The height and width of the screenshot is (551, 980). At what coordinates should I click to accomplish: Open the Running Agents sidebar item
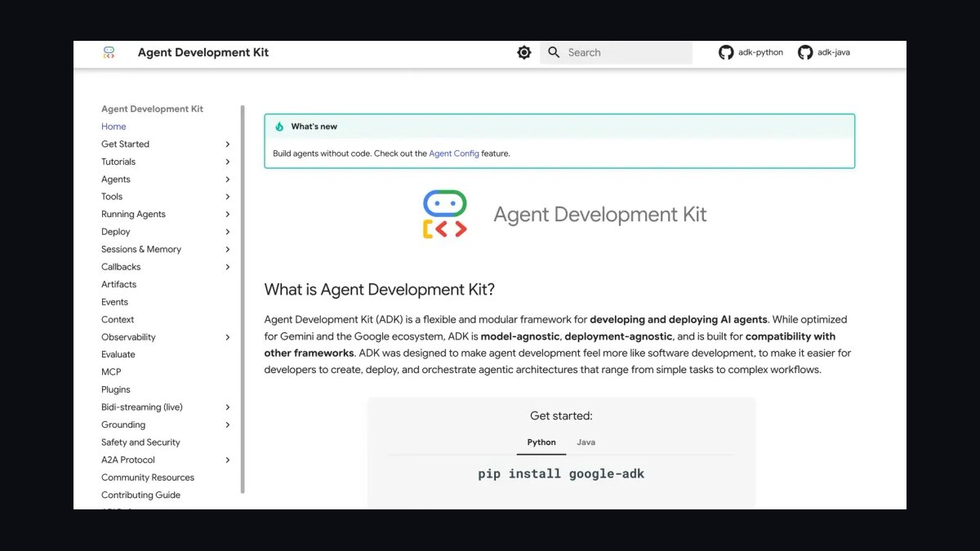pyautogui.click(x=133, y=215)
